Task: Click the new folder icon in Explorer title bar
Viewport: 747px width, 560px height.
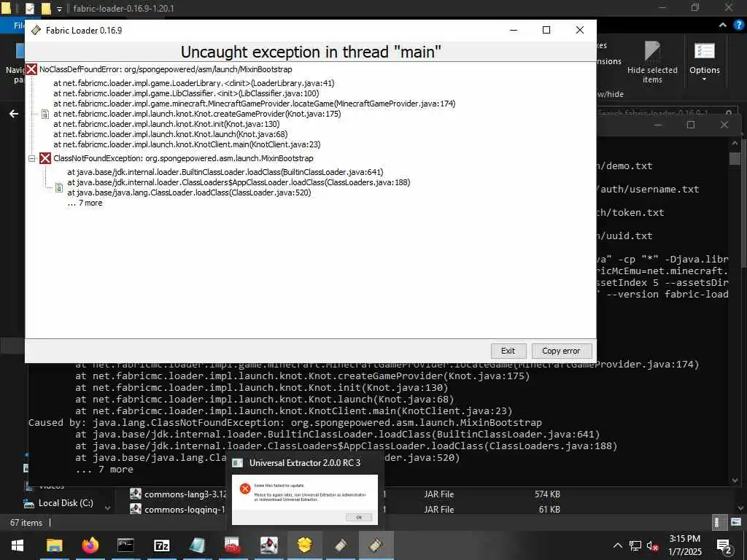Action: tap(46, 8)
